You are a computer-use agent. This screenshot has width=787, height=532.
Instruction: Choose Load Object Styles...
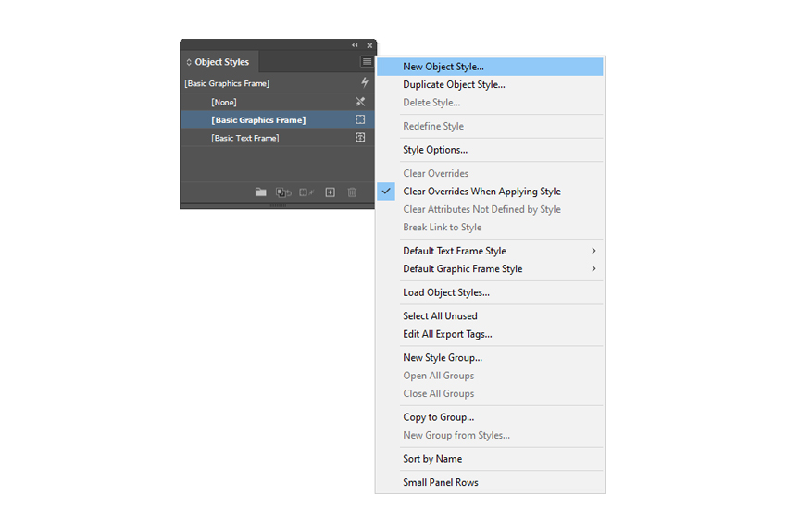pyautogui.click(x=490, y=292)
